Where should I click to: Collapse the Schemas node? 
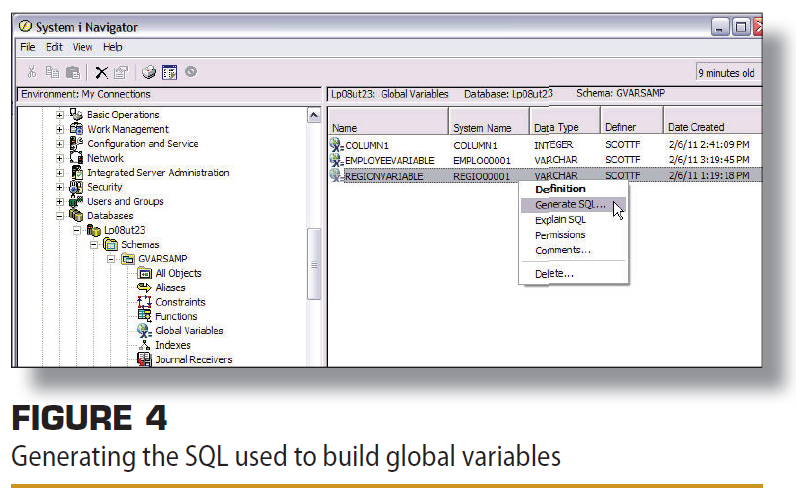coord(94,245)
